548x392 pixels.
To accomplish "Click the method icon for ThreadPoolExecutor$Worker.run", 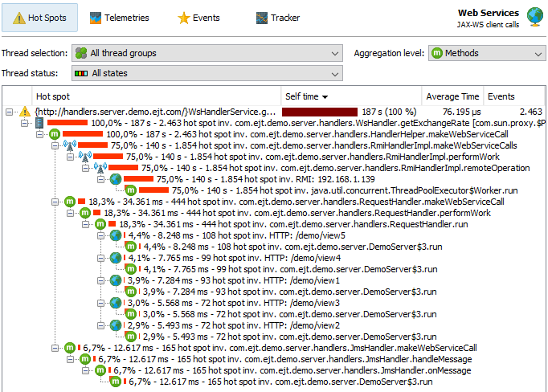I will (131, 190).
